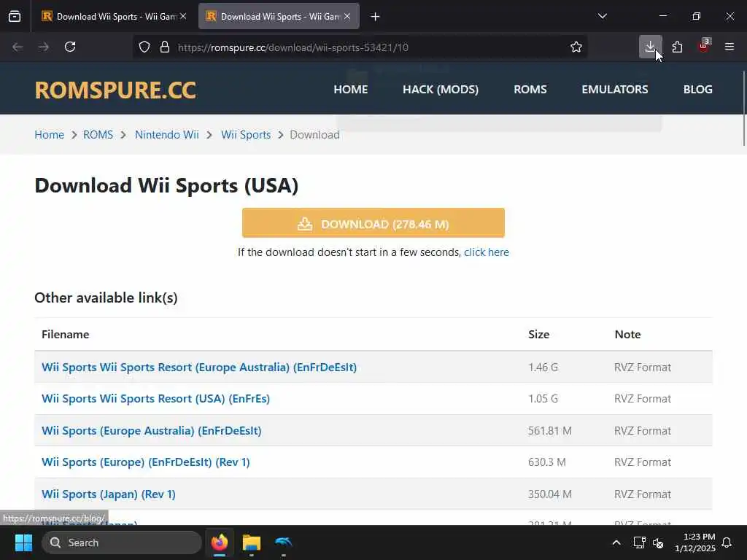Open Dolphin emulator taskbar icon
This screenshot has height=560, width=747.
coord(284,542)
